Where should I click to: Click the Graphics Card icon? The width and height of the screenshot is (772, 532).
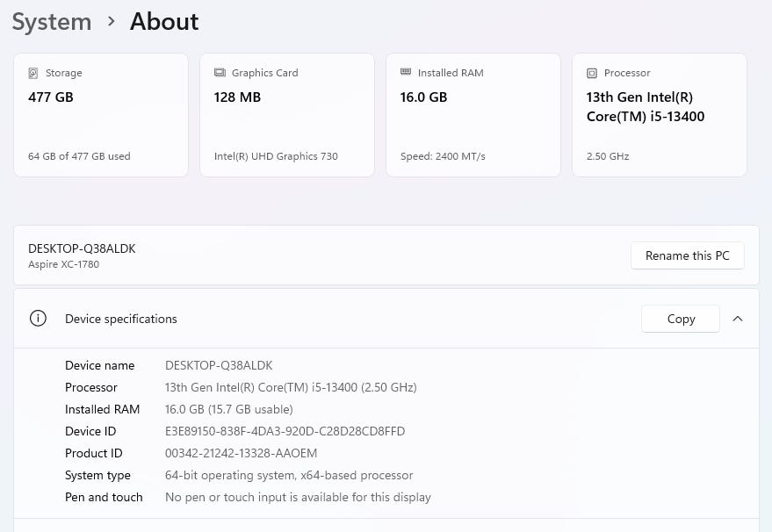(x=220, y=73)
